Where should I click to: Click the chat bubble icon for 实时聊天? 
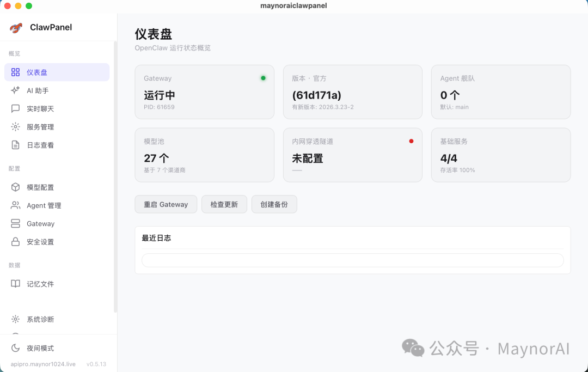(15, 109)
